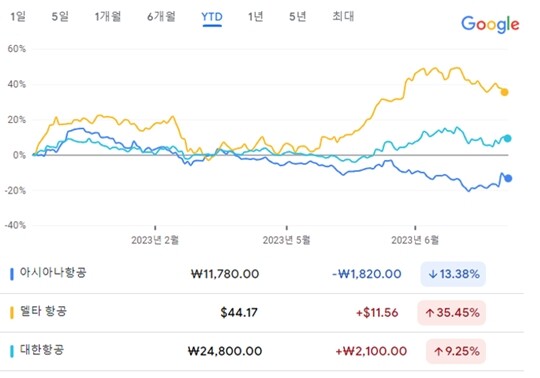Click the 9.25% increase badge
540x378 pixels.
[x=456, y=351]
